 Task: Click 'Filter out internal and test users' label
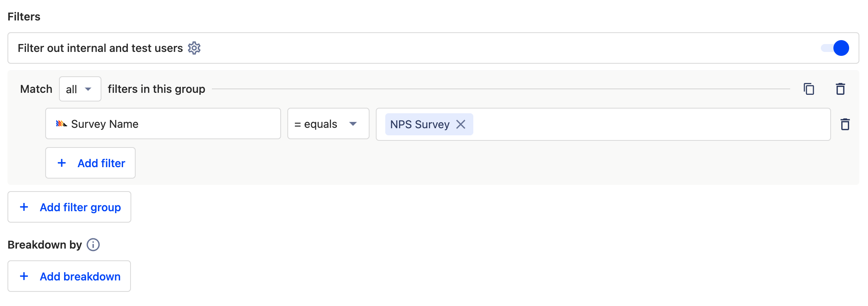coord(100,48)
